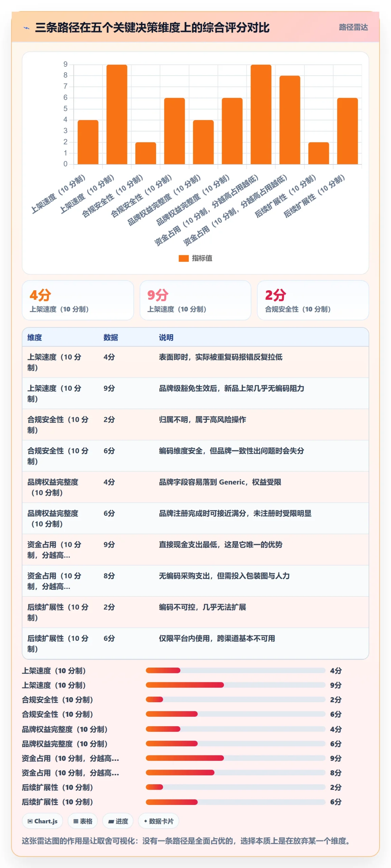Click the 路径雷达 tag in the header
Viewport: 391px width, 868px height.
(x=353, y=27)
